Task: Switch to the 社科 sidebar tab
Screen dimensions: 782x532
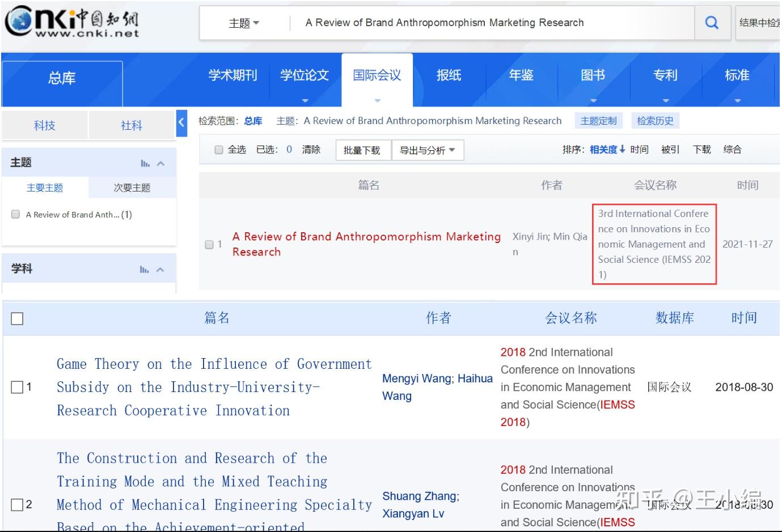Action: [131, 124]
